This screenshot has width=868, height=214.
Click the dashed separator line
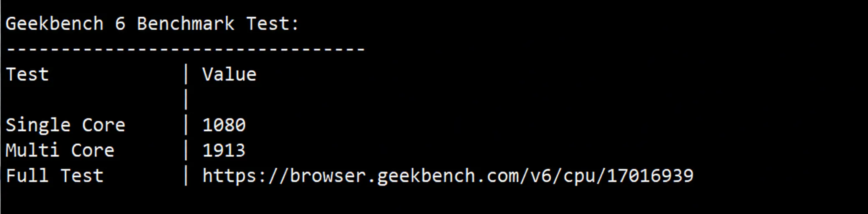click(186, 49)
